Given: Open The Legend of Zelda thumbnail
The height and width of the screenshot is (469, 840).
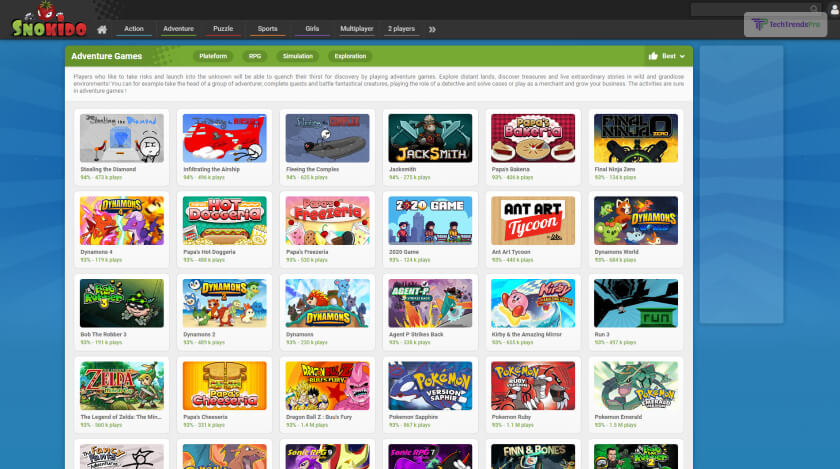Looking at the screenshot, I should [x=122, y=385].
